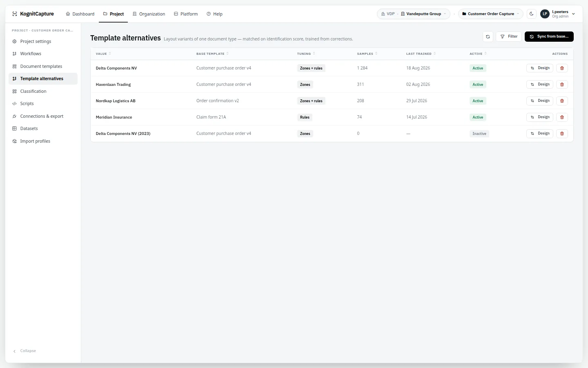
Task: Select Template alternatives sidebar item
Action: click(x=43, y=79)
